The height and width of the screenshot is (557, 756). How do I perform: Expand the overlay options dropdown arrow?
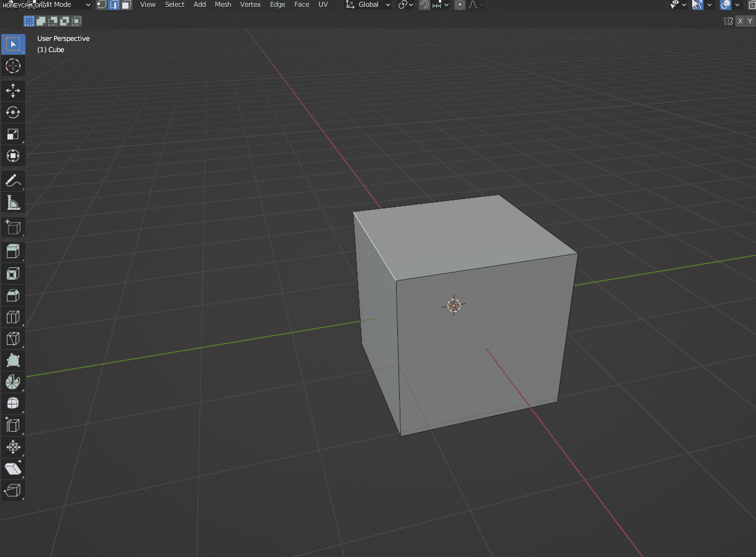[737, 5]
